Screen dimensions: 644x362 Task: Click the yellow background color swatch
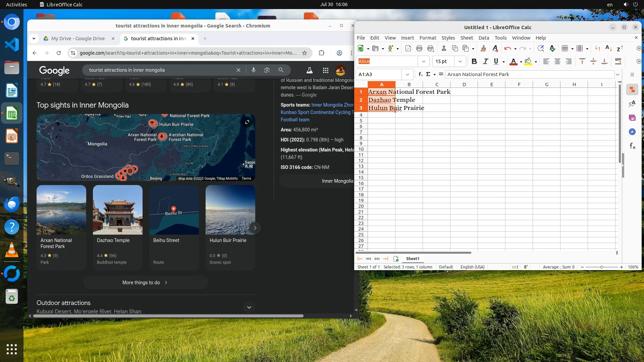coord(528,61)
